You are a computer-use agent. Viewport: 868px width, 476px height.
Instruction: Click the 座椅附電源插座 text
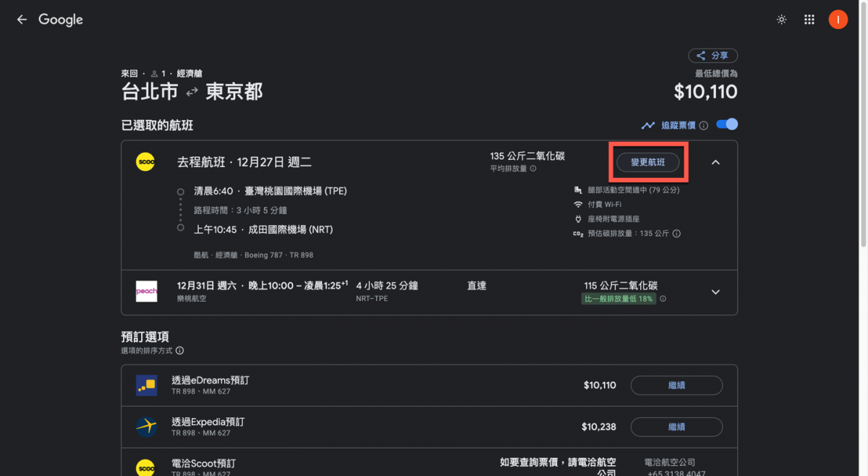pos(613,219)
